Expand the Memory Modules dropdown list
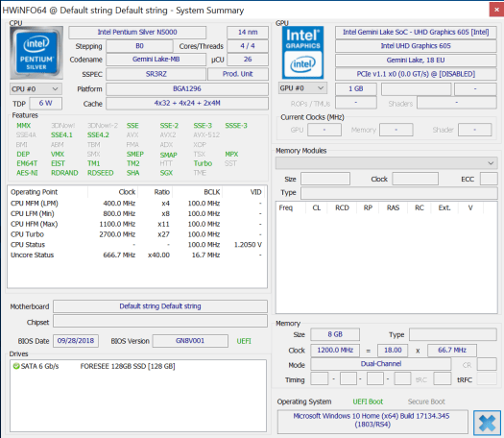Viewport: 504px width, 438px height. [x=386, y=163]
